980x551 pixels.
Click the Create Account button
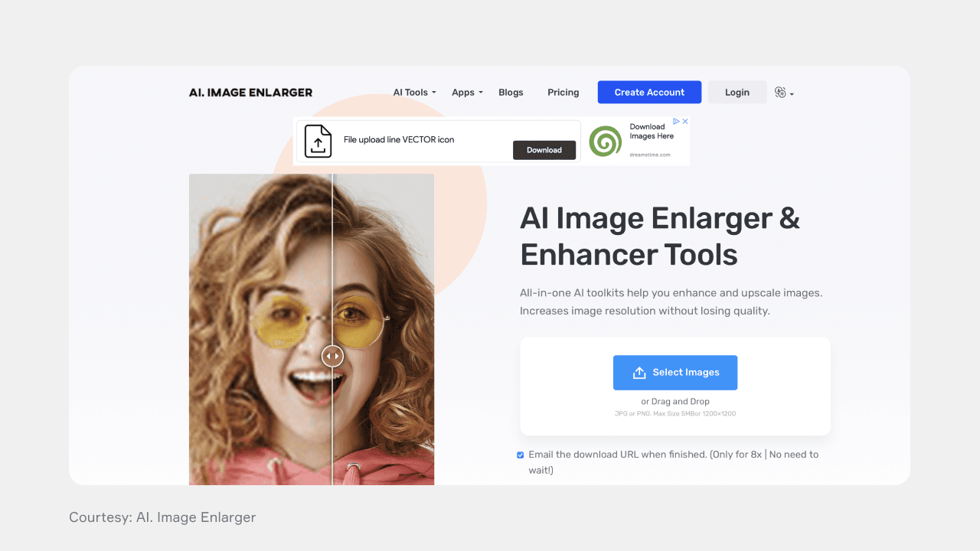[x=649, y=92]
